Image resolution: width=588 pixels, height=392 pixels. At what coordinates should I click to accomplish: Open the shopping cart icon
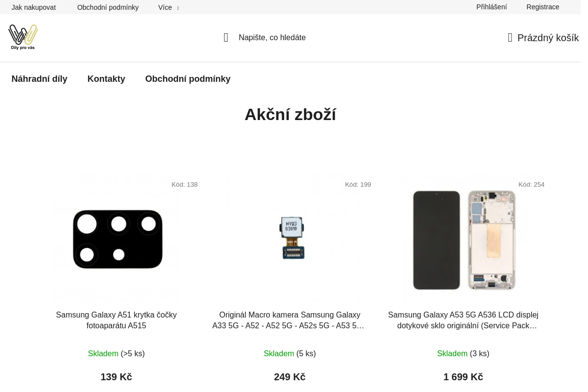(x=510, y=38)
